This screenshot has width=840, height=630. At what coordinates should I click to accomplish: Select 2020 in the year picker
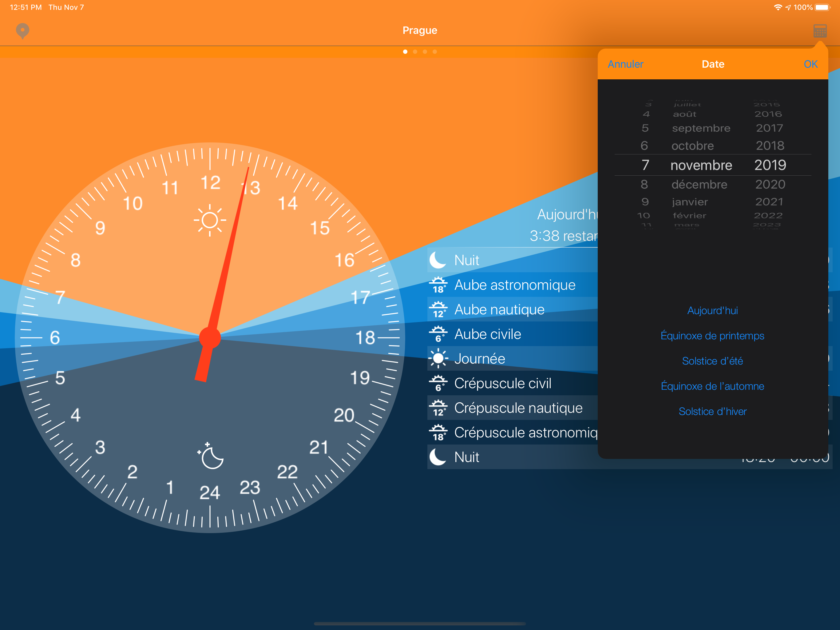point(770,185)
